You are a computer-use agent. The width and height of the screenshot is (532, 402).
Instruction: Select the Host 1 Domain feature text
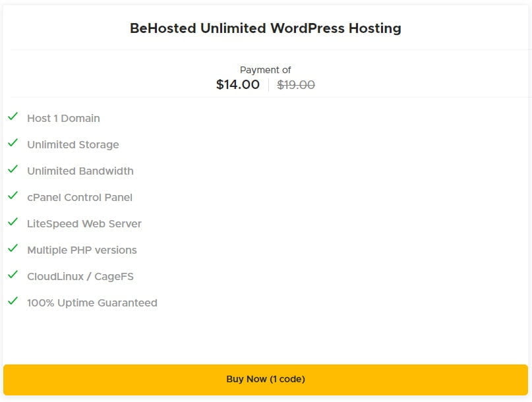(x=63, y=119)
